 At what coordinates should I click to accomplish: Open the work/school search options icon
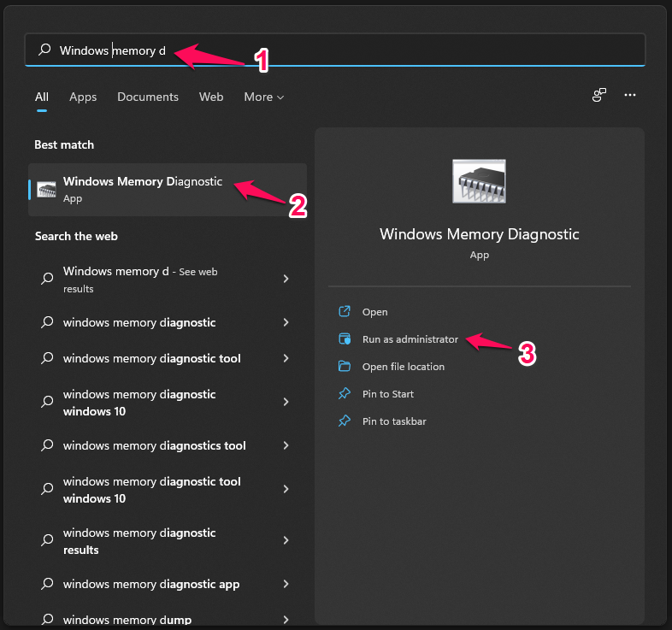click(x=599, y=95)
